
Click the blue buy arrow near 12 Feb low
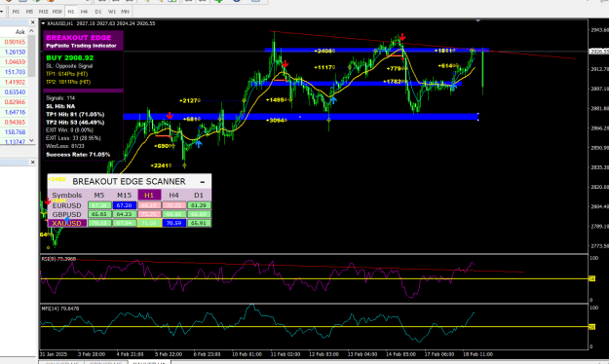coord(333,100)
